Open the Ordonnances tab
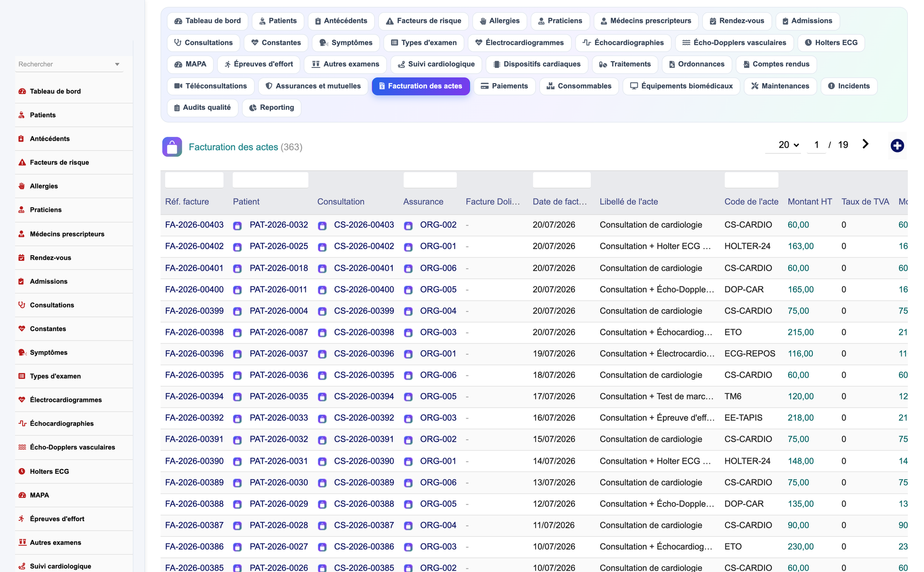 pos(696,64)
